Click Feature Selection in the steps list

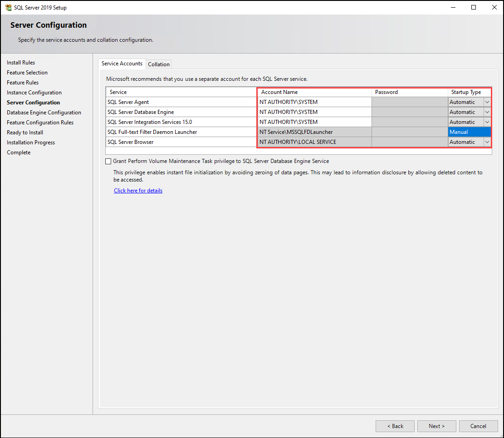[27, 73]
